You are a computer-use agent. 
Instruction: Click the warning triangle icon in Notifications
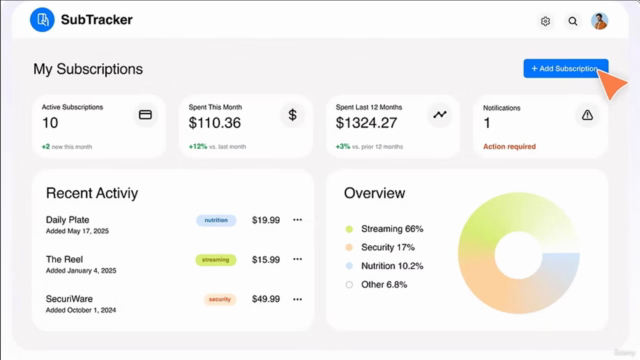587,115
